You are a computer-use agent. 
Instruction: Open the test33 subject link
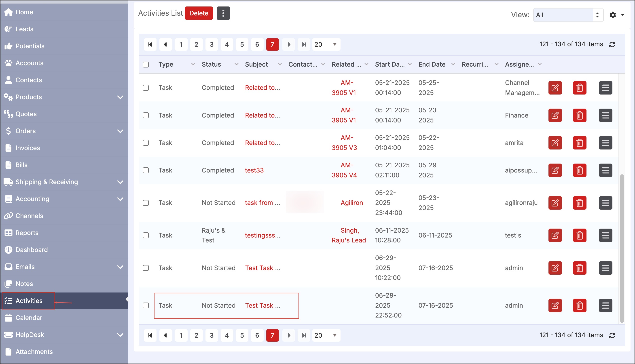click(254, 170)
